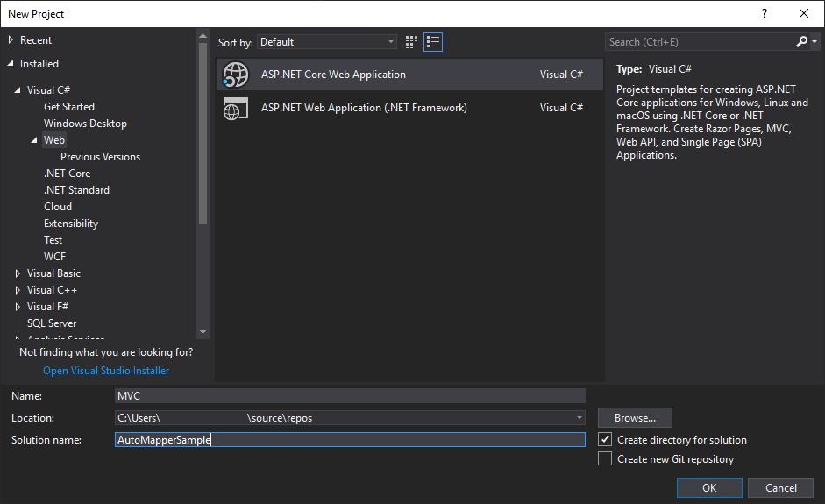The image size is (825, 504).
Task: Select Visual F# label in tree
Action: click(48, 306)
